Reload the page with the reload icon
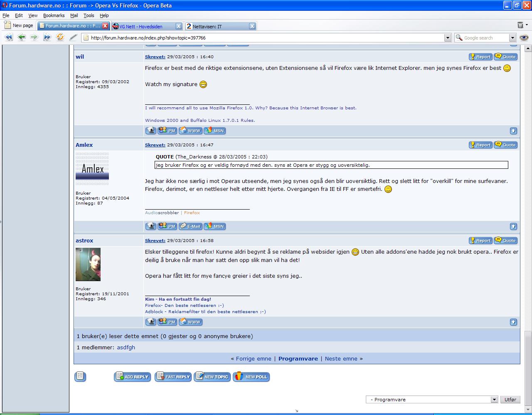 click(x=60, y=37)
